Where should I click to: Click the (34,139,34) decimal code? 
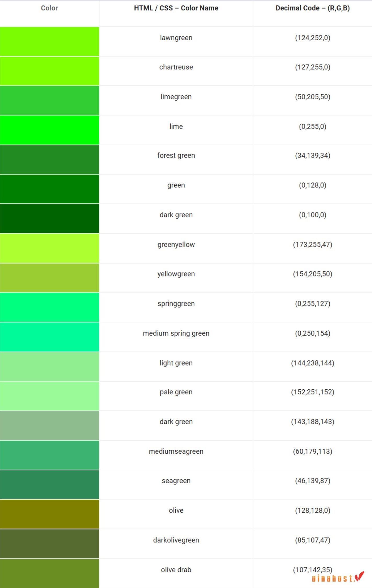point(313,156)
